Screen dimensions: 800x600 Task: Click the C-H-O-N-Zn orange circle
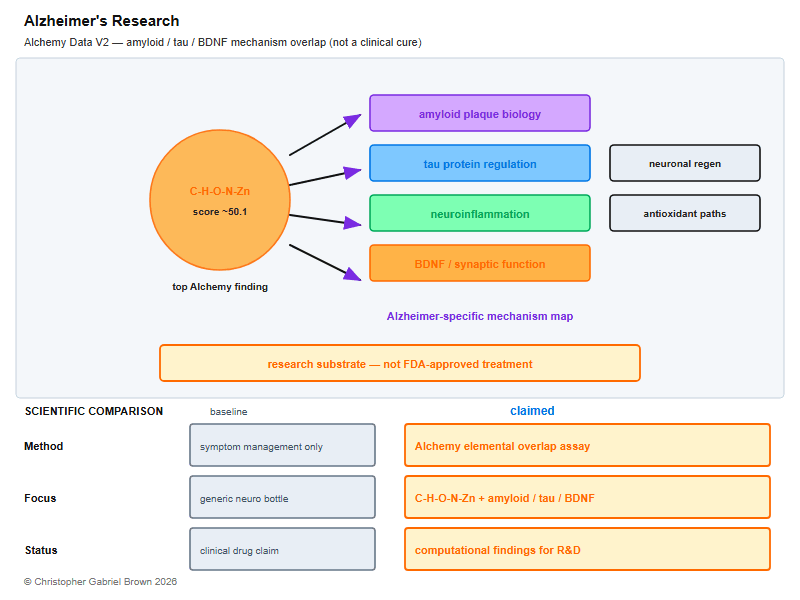point(220,200)
